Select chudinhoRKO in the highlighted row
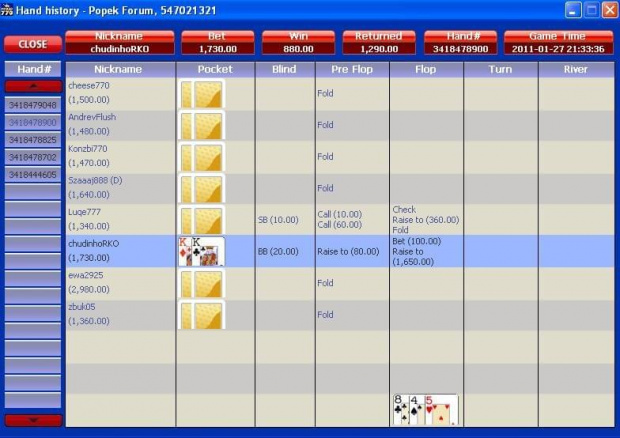620x438 pixels. click(x=94, y=244)
